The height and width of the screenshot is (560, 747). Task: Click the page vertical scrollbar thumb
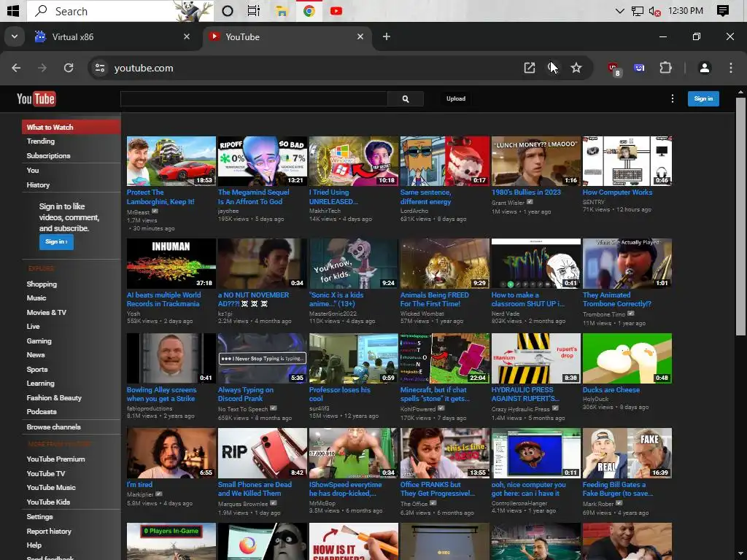[x=740, y=217]
